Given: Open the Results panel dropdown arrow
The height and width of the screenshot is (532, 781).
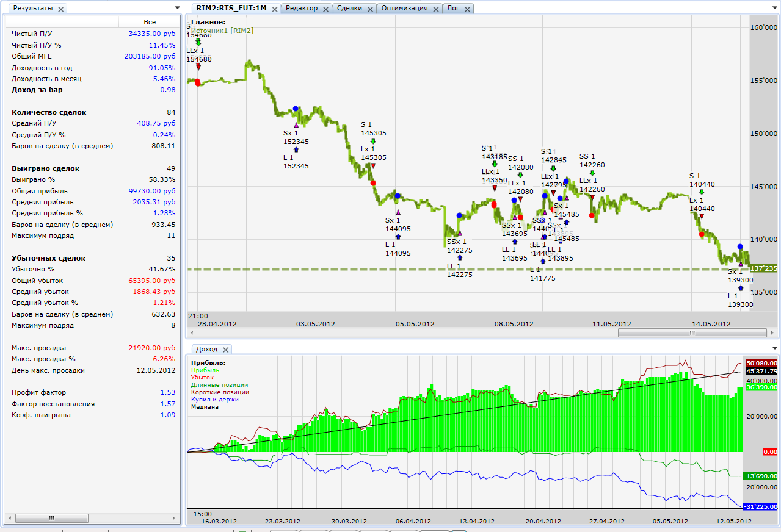Looking at the screenshot, I should tap(177, 8).
